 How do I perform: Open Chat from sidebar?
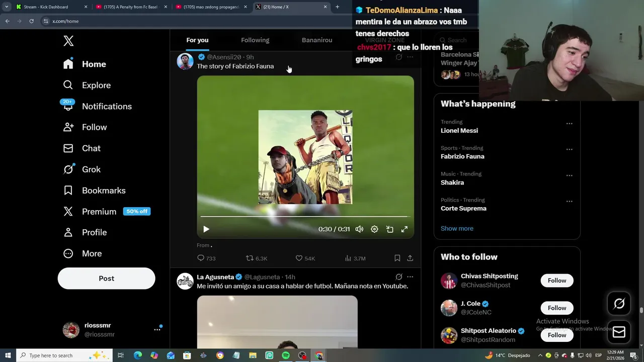82,148
